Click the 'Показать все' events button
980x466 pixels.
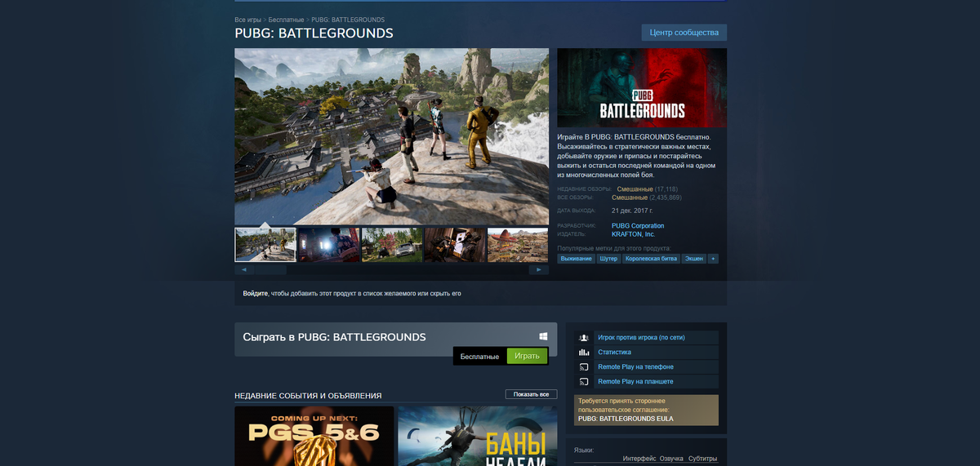click(532, 394)
